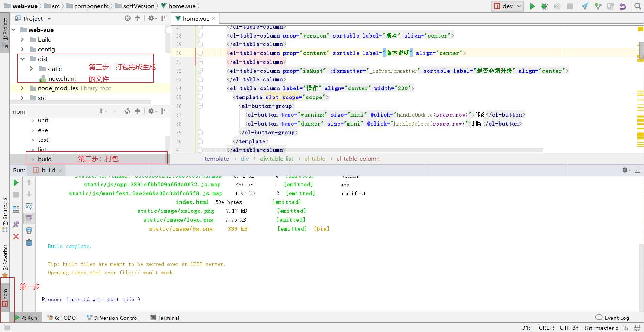Click Scroll from Source target icon
Viewport: 644px width, 332px height.
[128, 19]
